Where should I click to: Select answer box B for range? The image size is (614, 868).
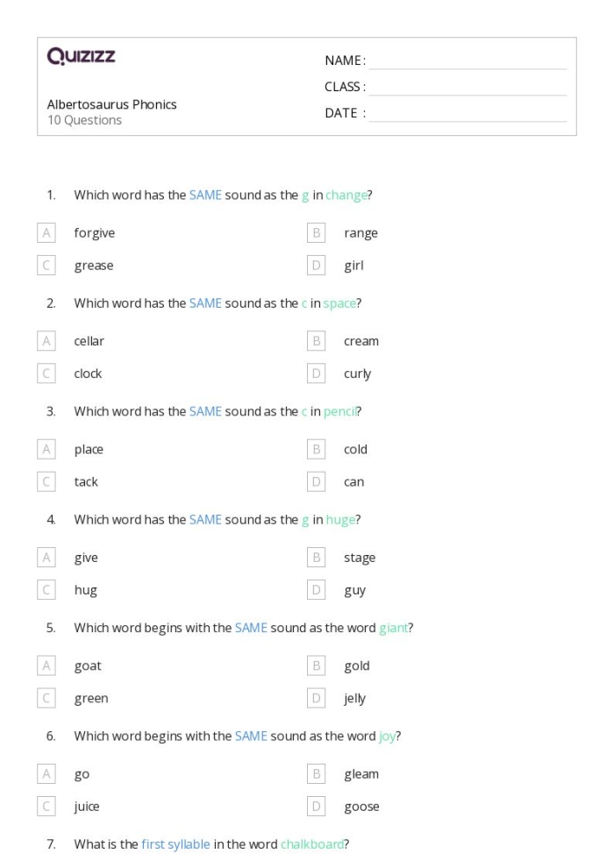(x=317, y=233)
